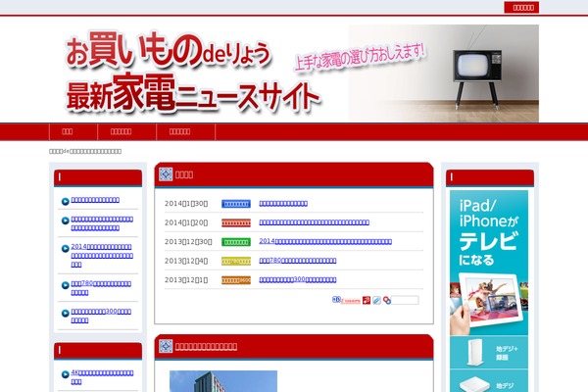Click the Hatena B! bookmark icon

coord(336,299)
